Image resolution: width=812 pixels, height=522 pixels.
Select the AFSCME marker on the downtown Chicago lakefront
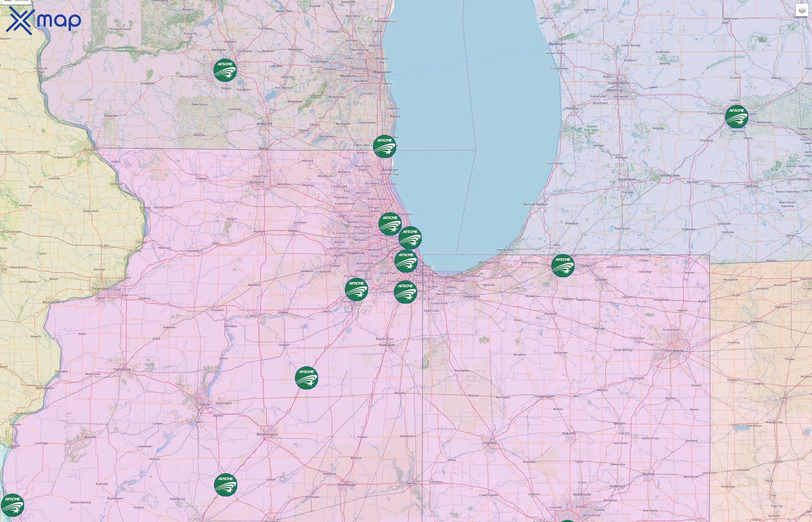coord(410,238)
